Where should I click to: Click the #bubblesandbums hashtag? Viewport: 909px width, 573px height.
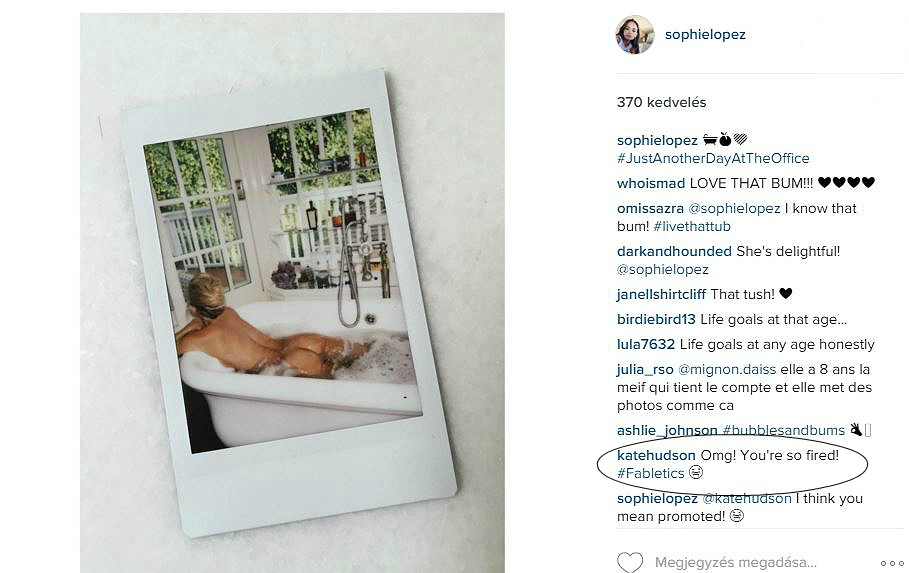(x=784, y=430)
